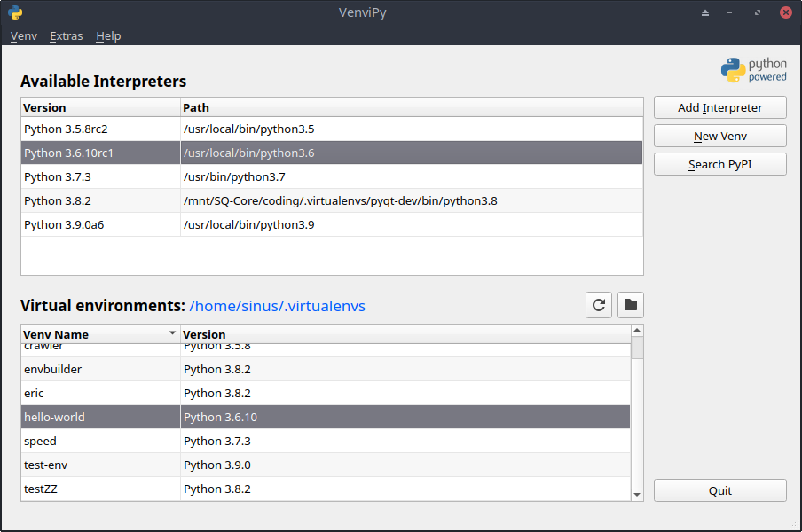Click the Python powered logo

pos(753,70)
